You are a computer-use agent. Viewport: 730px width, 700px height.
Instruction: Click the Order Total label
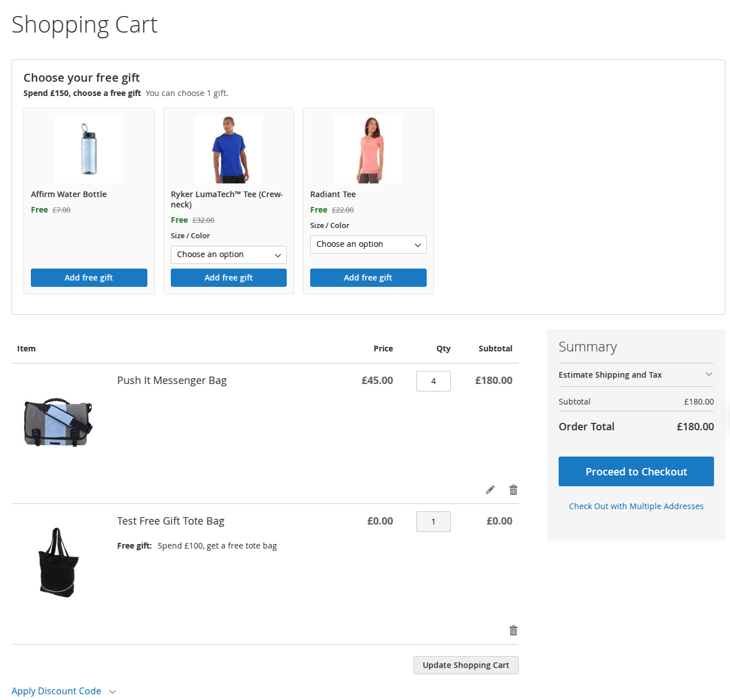pos(587,427)
